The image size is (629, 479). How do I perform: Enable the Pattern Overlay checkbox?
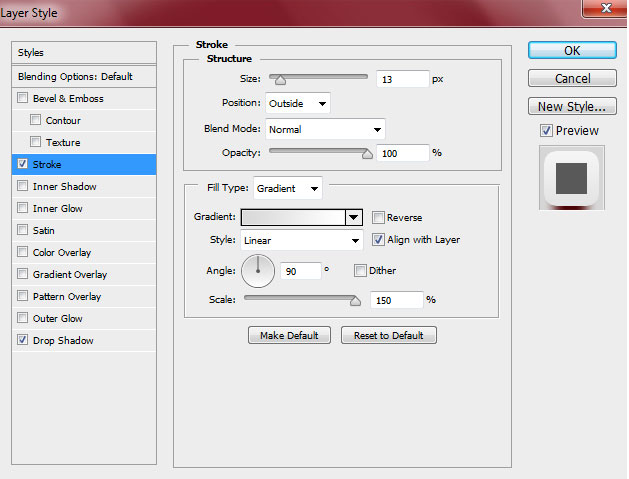pyautogui.click(x=22, y=296)
